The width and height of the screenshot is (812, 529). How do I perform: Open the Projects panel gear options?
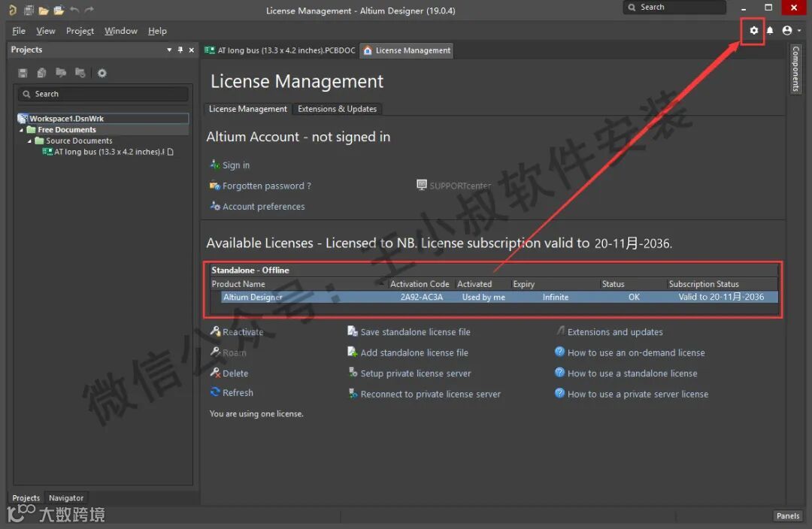[x=102, y=73]
